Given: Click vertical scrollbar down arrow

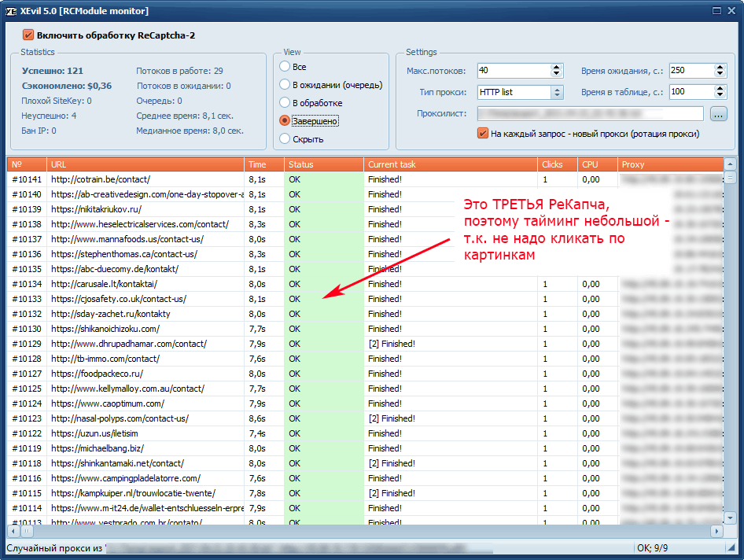Looking at the screenshot, I should (x=730, y=518).
